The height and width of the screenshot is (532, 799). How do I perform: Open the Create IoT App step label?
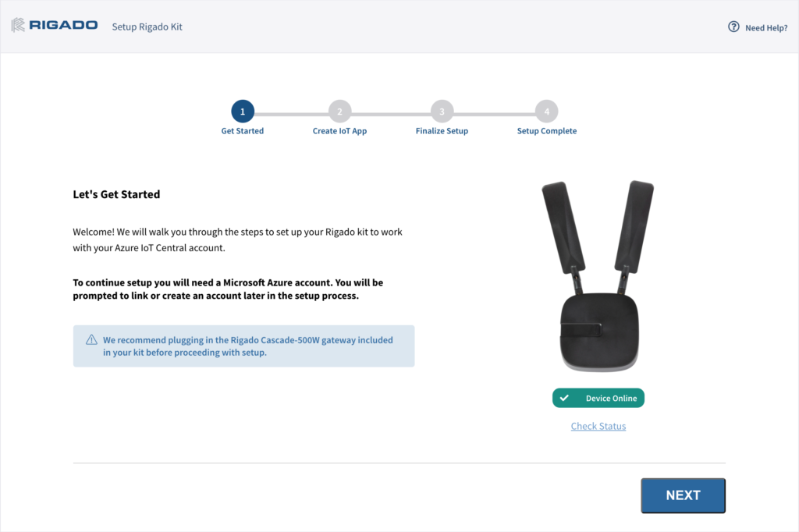[340, 131]
